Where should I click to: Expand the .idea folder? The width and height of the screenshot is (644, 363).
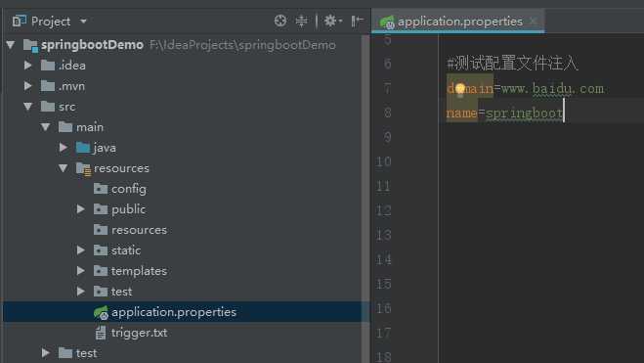[28, 65]
